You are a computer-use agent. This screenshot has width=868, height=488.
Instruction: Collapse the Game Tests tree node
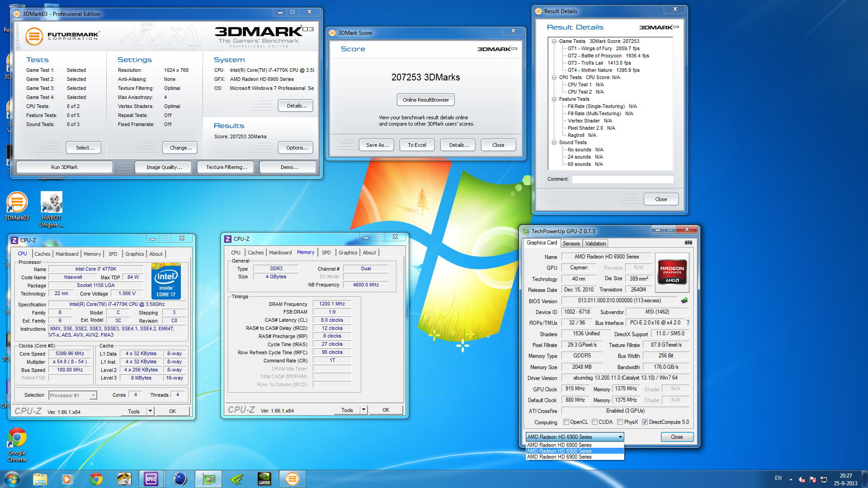click(x=554, y=41)
